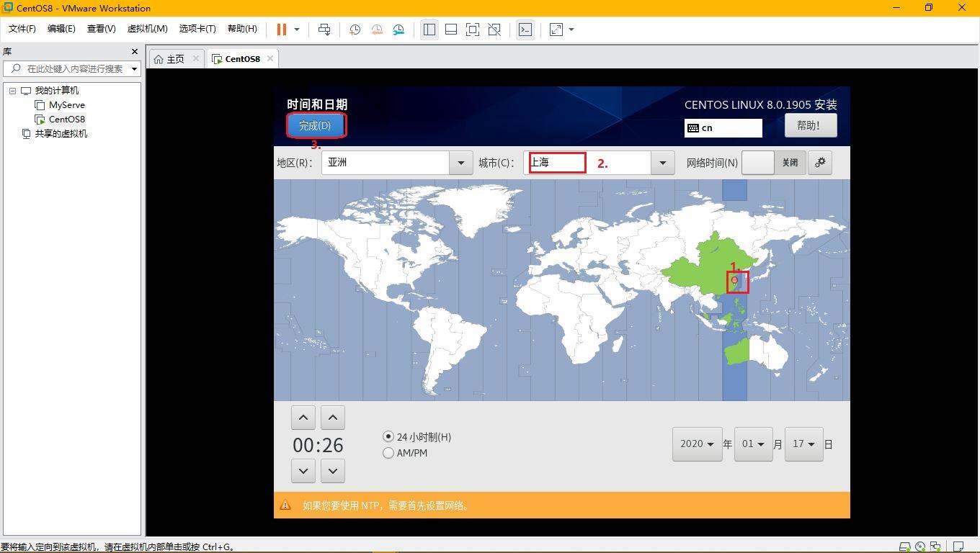Open NTP server settings gear
Image resolution: width=980 pixels, height=553 pixels.
point(820,163)
